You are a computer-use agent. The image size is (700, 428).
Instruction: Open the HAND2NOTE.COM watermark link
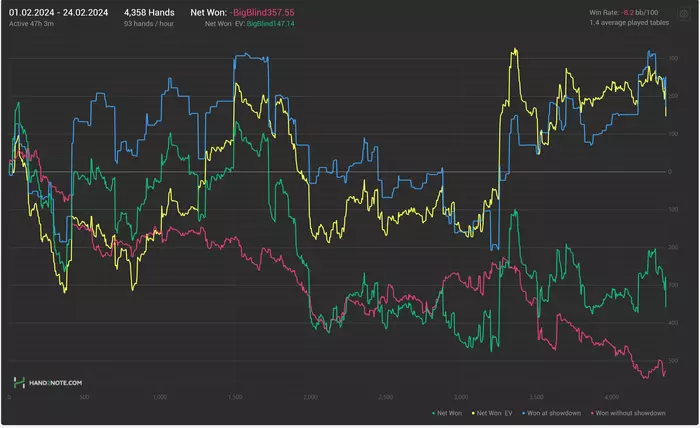(55, 383)
